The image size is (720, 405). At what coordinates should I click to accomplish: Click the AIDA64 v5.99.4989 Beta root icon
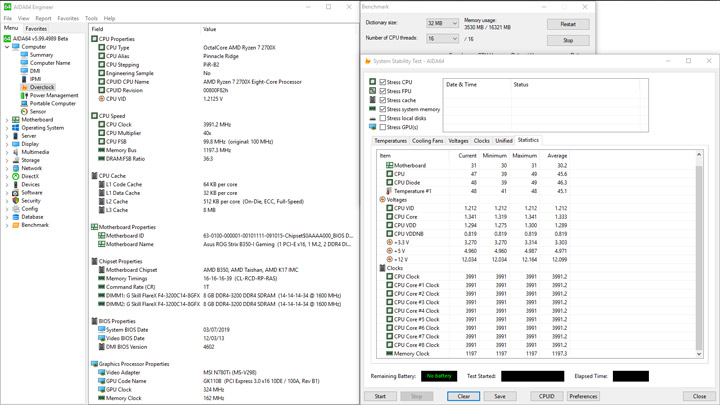pos(7,39)
